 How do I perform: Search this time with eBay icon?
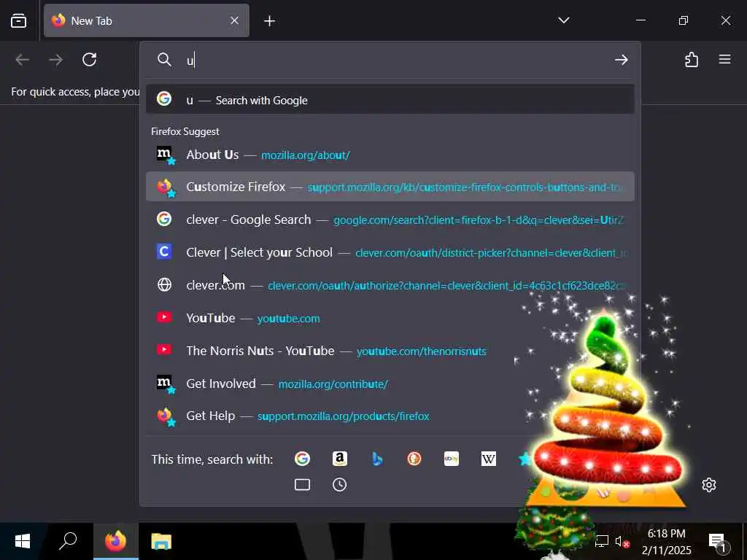pyautogui.click(x=451, y=459)
